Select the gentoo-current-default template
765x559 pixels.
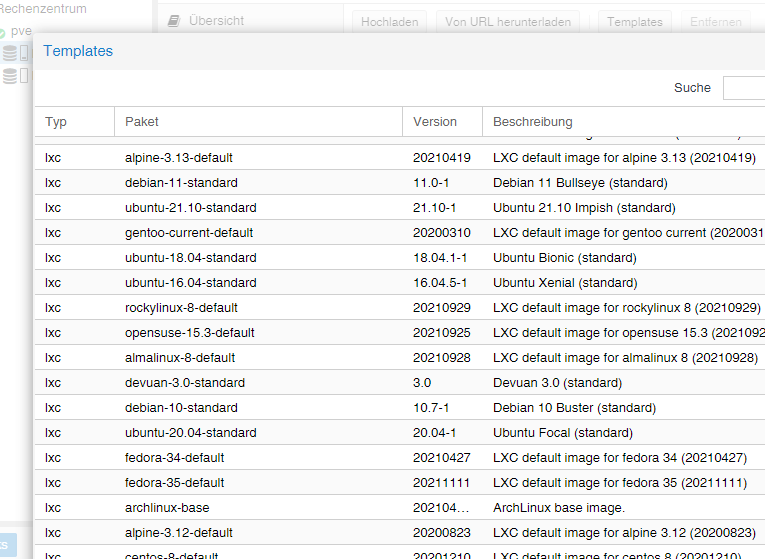[x=400, y=233]
